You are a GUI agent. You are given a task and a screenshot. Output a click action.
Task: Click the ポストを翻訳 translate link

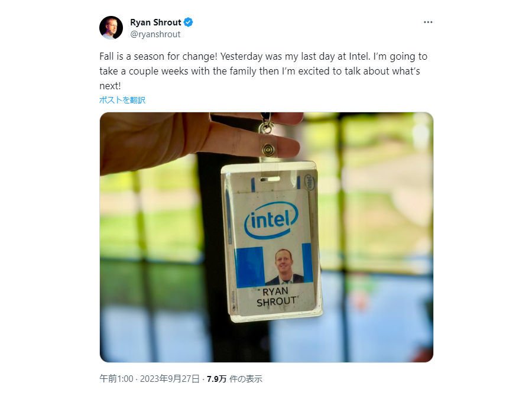click(122, 100)
